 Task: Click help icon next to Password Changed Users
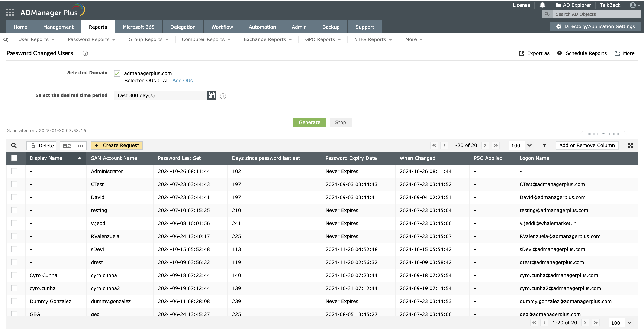click(85, 53)
